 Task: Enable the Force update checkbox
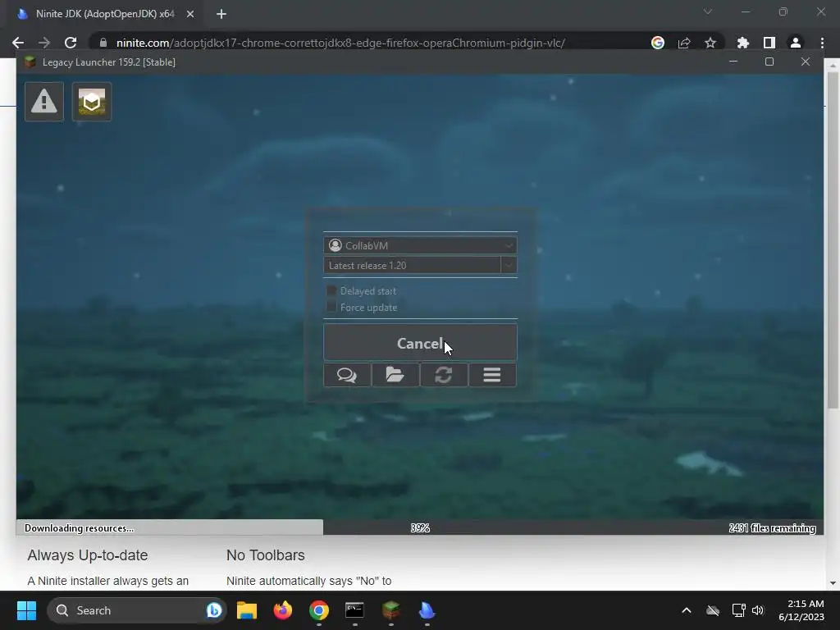[x=331, y=307]
